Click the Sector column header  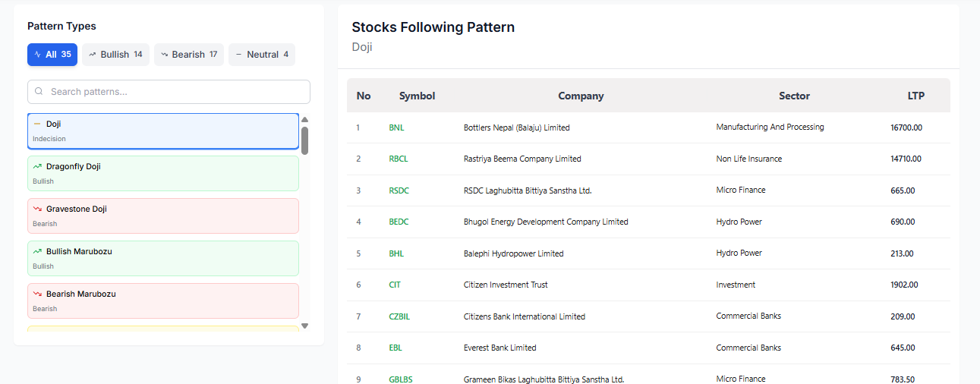[x=794, y=96]
